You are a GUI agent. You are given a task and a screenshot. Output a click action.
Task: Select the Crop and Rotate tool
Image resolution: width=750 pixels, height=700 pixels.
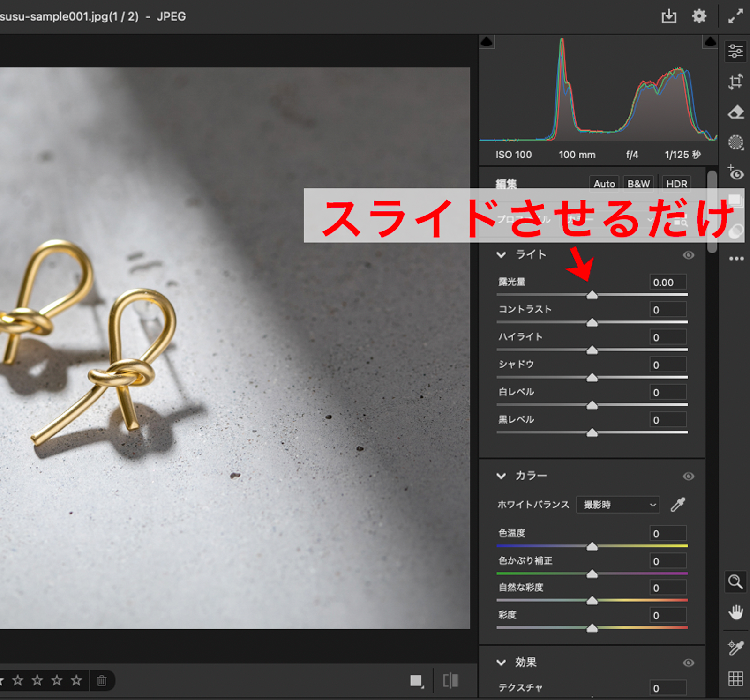[x=735, y=82]
